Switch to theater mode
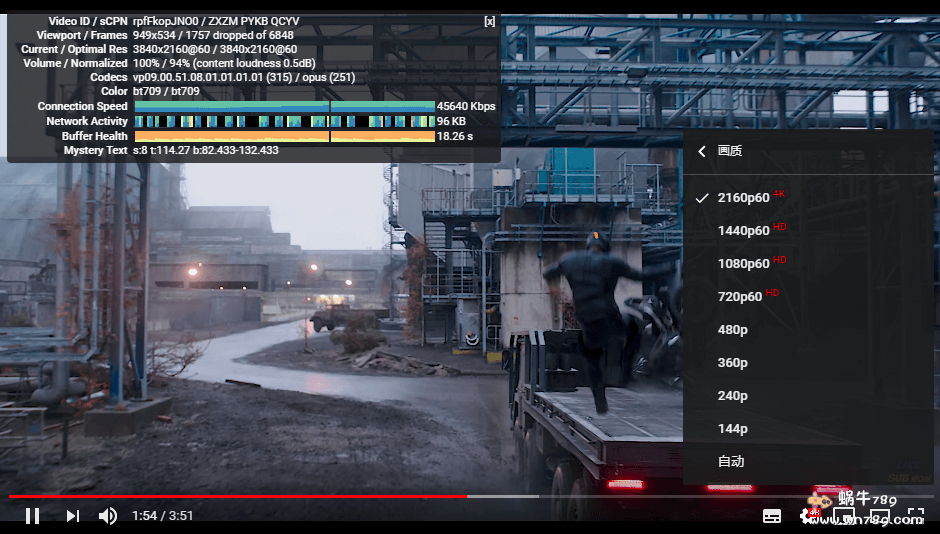Image resolution: width=940 pixels, height=534 pixels. point(880,516)
